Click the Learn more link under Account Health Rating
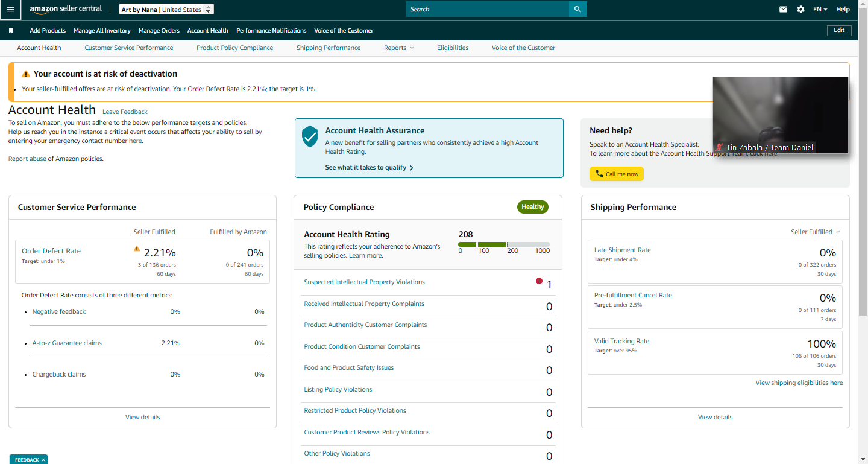This screenshot has height=464, width=868. click(365, 255)
